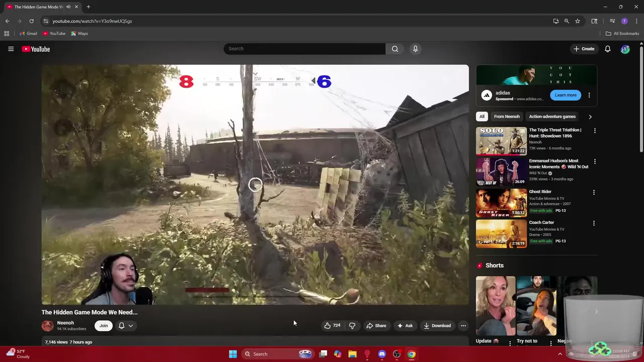Bookmark this page with the star
This screenshot has height=362, width=644.
coord(578,21)
